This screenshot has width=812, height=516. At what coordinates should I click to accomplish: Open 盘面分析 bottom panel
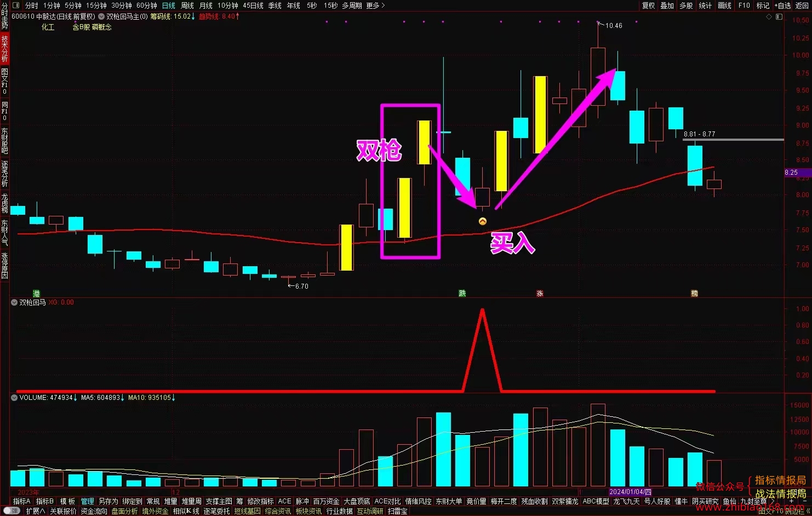(x=125, y=511)
